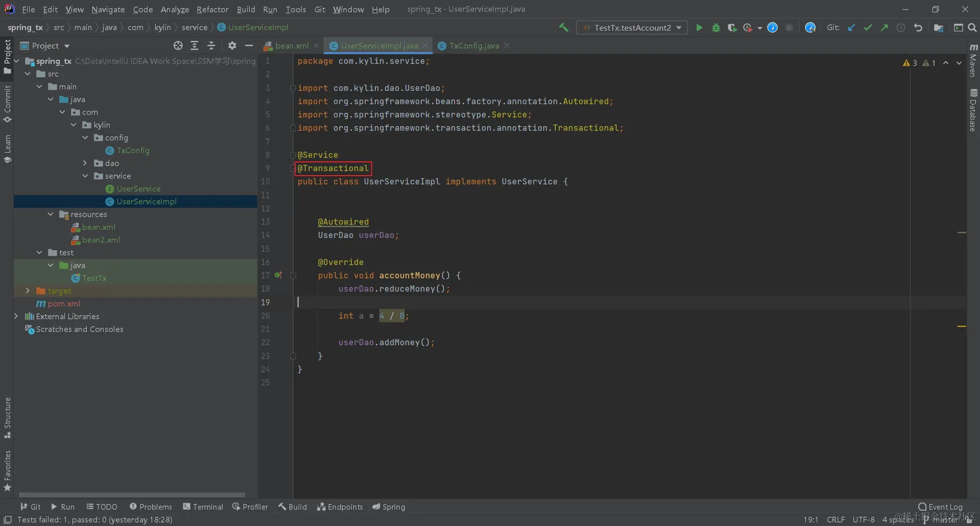Open Project panel gear options
The height and width of the screenshot is (526, 980).
[232, 46]
